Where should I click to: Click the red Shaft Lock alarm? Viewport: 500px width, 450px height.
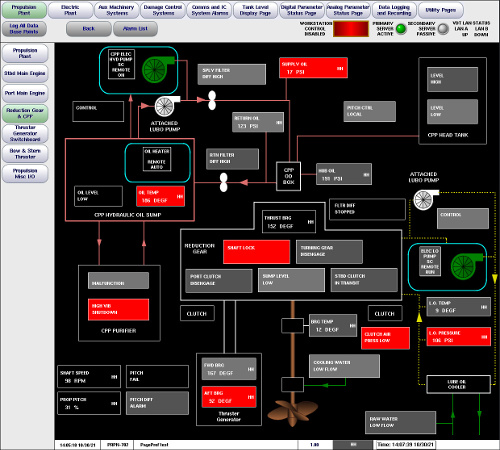pos(256,252)
